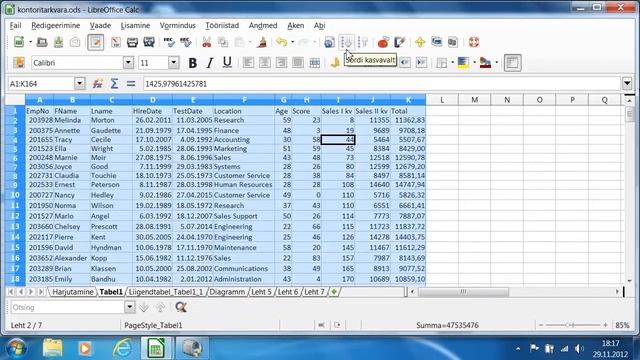Expand the Undo history dropdown arrow
640x360 pixels.
coord(292,42)
